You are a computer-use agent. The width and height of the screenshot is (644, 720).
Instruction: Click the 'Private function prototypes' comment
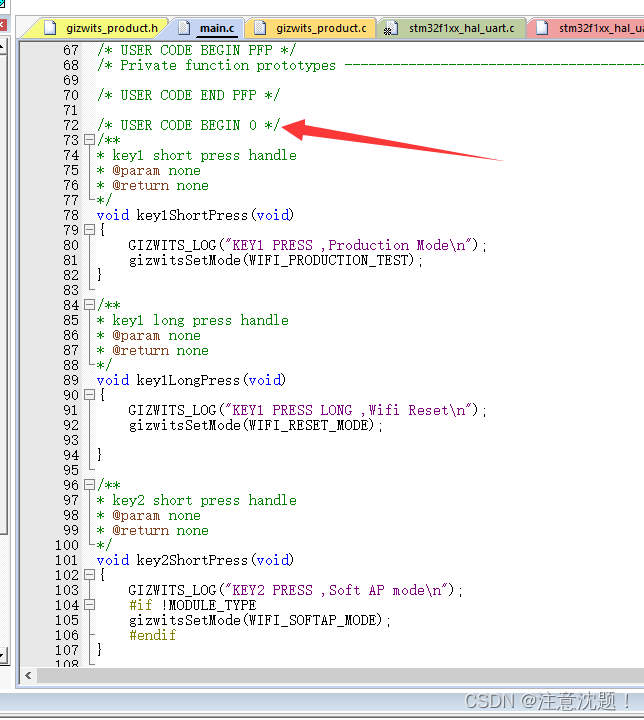coord(228,65)
